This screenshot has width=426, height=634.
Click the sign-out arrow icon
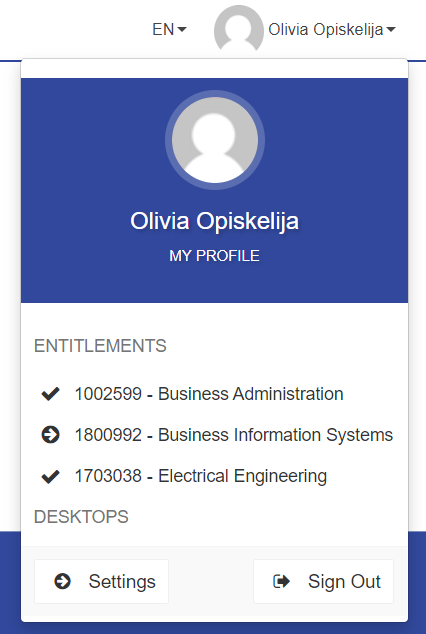[x=282, y=581]
